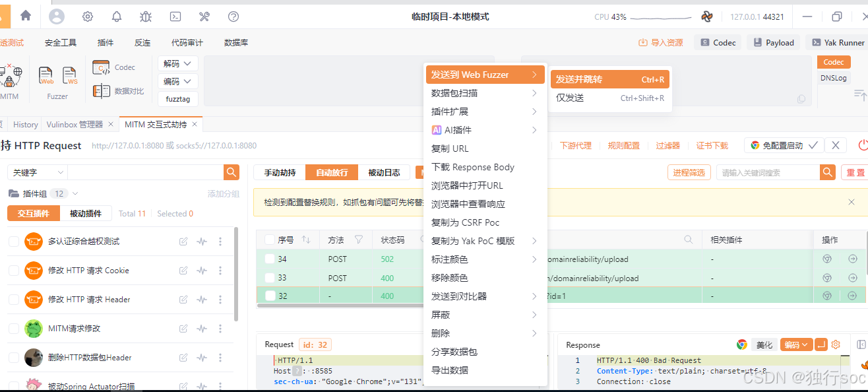Tick checkbox for 修改 HTTP 请求 Header
The height and width of the screenshot is (392, 868).
(13, 300)
